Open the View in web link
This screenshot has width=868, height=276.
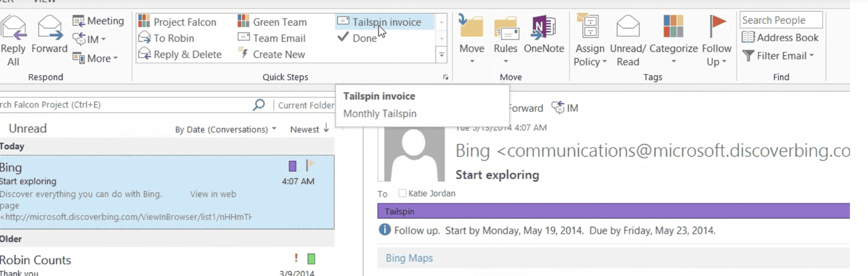click(213, 194)
